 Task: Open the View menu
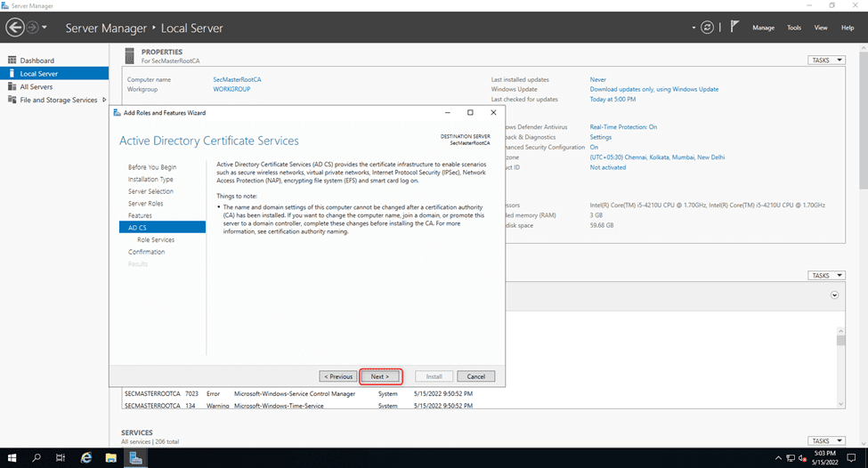(x=821, y=28)
